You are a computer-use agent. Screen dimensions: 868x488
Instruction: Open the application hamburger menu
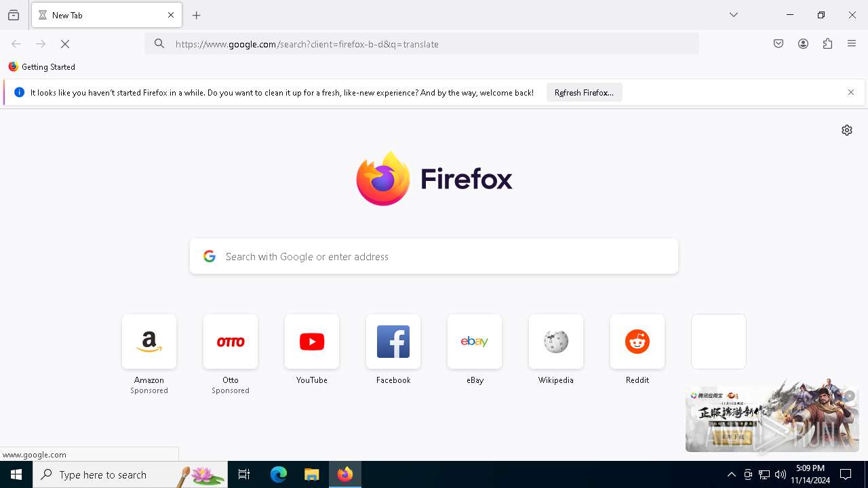pos(852,44)
